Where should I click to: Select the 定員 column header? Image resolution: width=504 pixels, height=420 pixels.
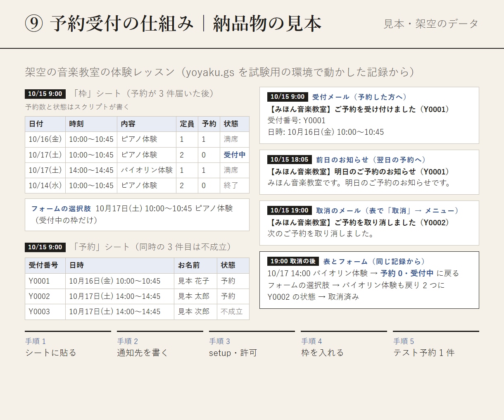point(187,124)
